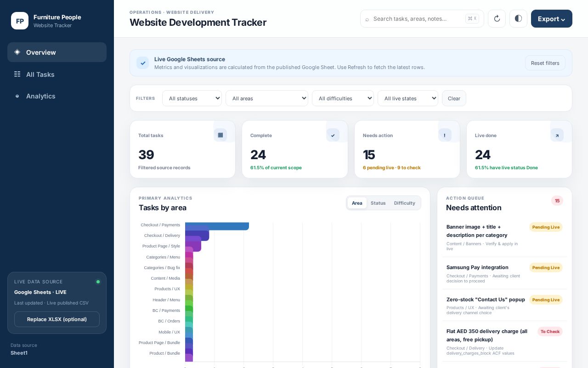The height and width of the screenshot is (368, 588).
Task: Click the Sheet1 data source name
Action: [x=19, y=353]
